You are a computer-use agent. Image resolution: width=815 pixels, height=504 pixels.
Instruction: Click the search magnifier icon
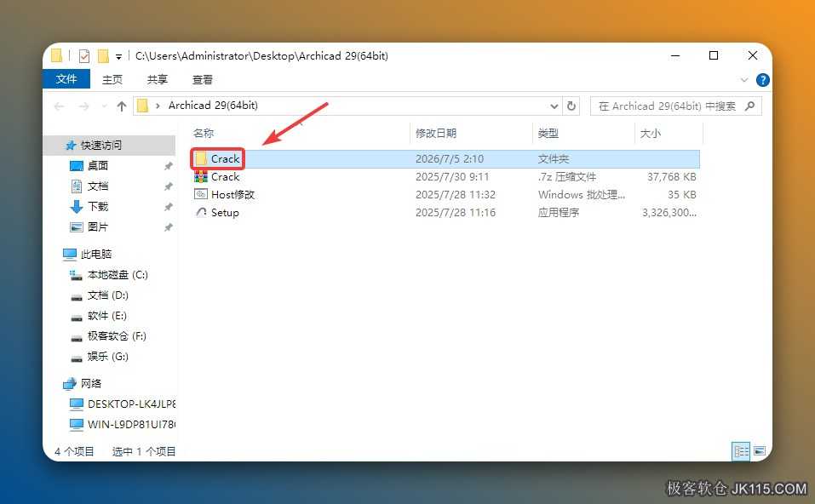[749, 106]
